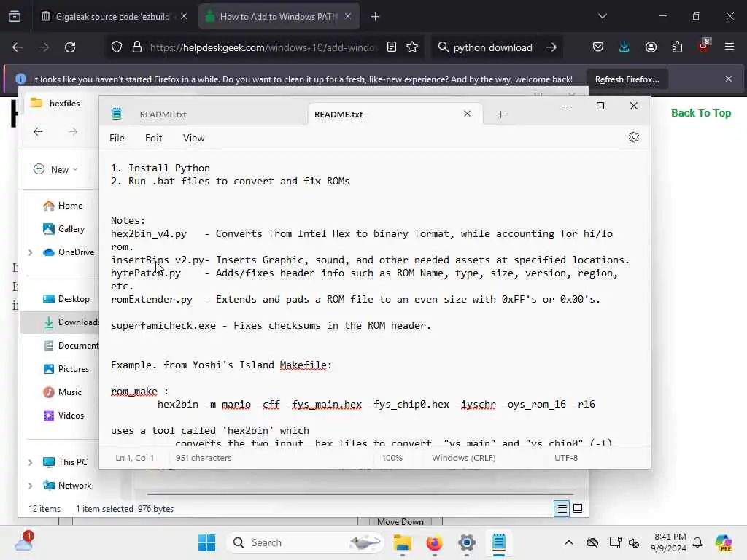Close the active README.txt Notepad tab
The width and height of the screenshot is (747, 560).
tap(468, 113)
